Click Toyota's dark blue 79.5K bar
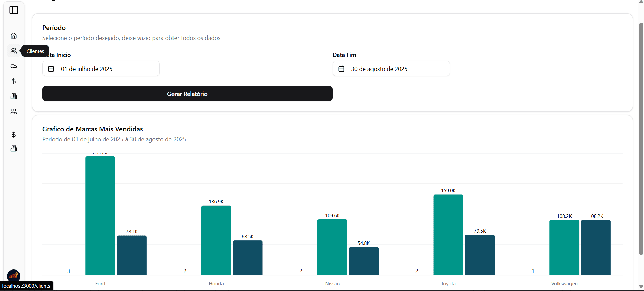 point(480,255)
